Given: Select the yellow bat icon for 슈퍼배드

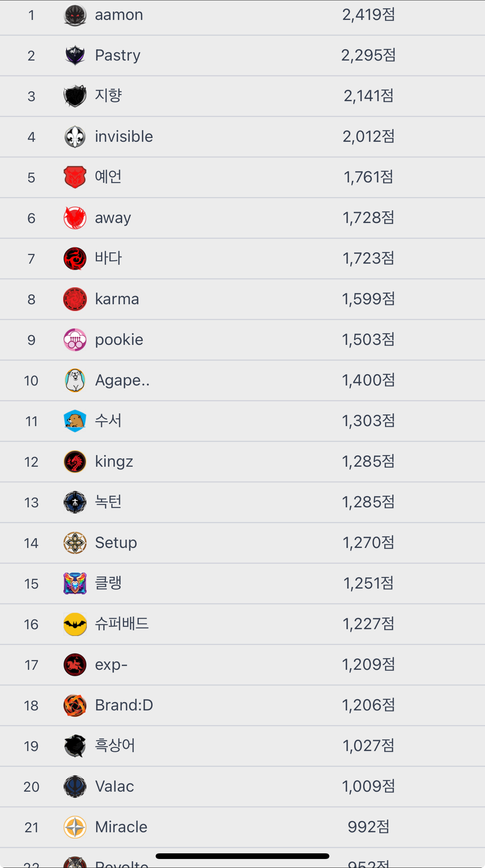Looking at the screenshot, I should point(75,624).
